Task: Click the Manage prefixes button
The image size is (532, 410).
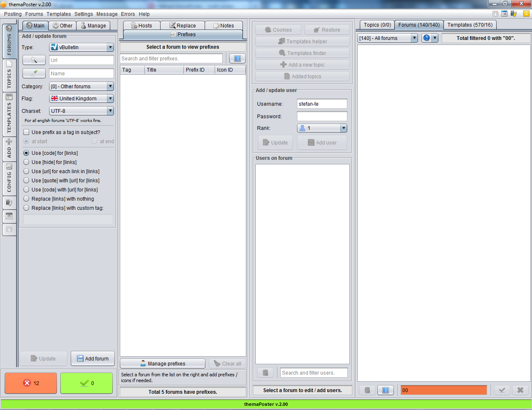Action: click(163, 363)
